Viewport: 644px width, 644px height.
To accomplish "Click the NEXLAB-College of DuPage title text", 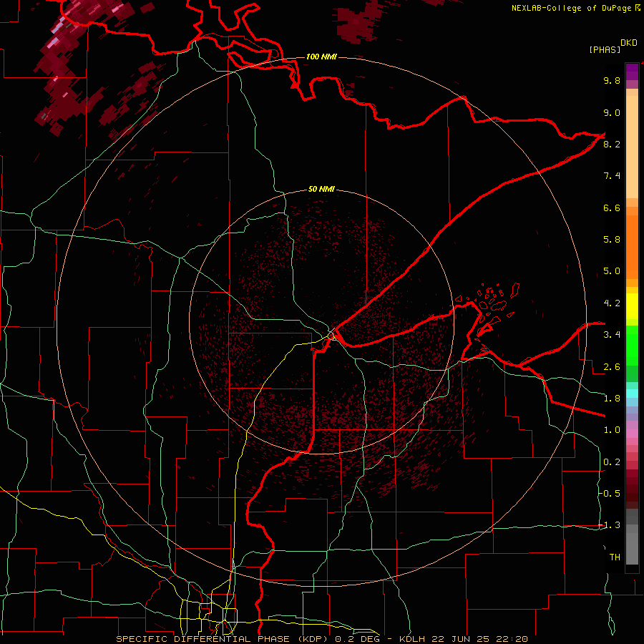I will pyautogui.click(x=576, y=8).
